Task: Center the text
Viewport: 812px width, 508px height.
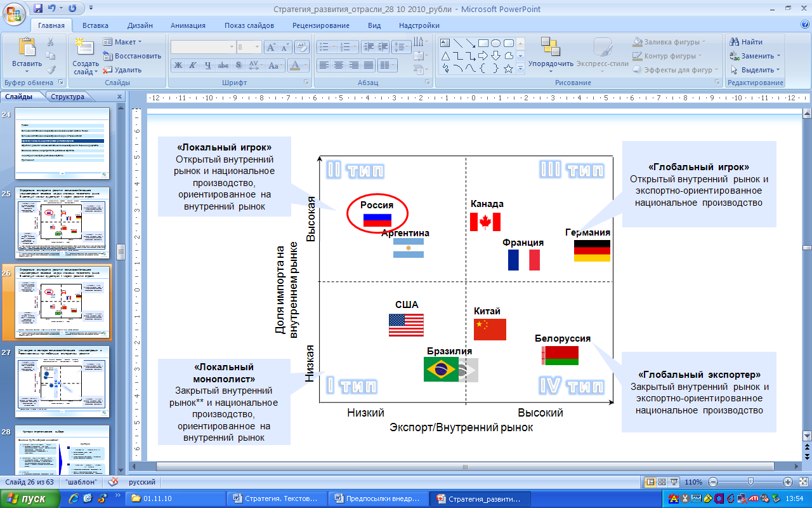Action: pos(338,65)
